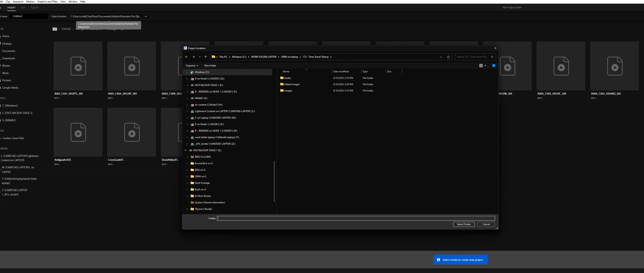
Task: Expand Windows (C:) in the tree
Action: pos(187,72)
